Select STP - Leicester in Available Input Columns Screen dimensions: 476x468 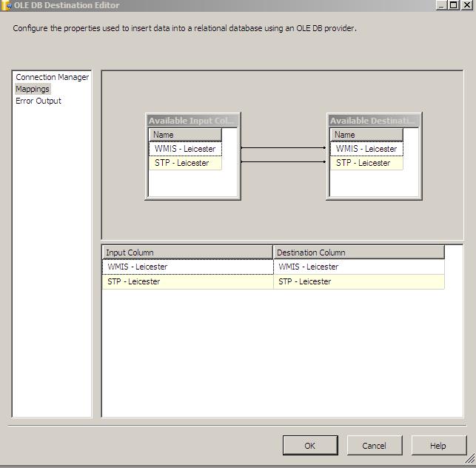point(185,163)
